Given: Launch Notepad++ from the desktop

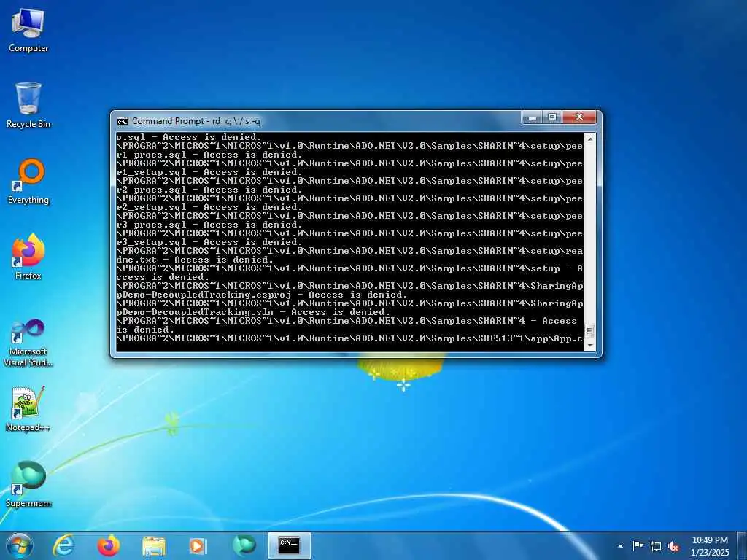Looking at the screenshot, I should click(28, 409).
